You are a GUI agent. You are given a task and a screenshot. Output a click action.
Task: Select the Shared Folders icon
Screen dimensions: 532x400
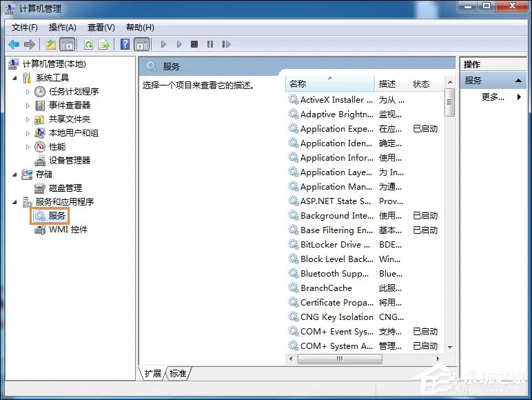tap(40, 119)
